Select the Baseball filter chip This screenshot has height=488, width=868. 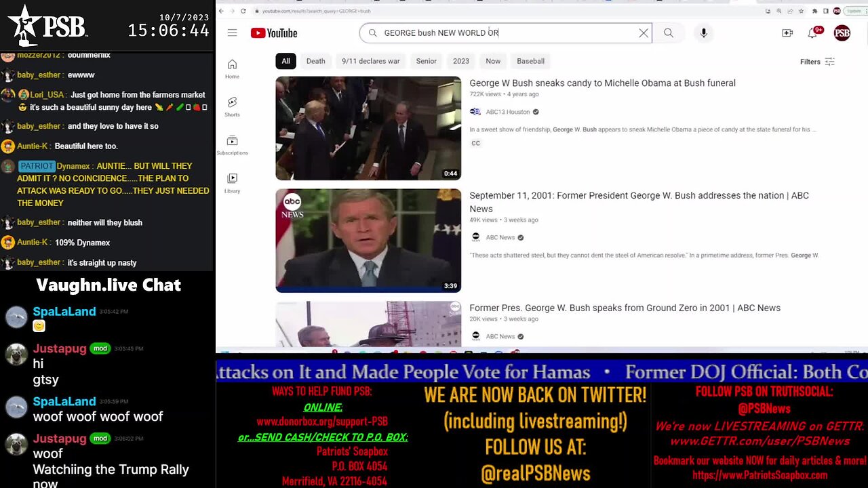(x=530, y=61)
